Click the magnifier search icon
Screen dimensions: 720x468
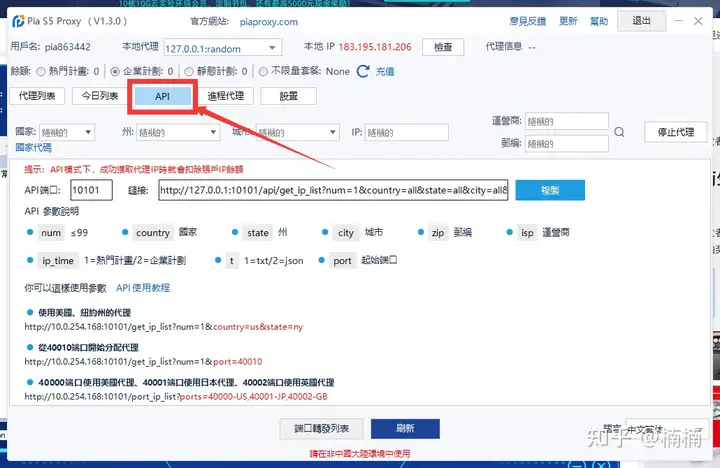[619, 132]
